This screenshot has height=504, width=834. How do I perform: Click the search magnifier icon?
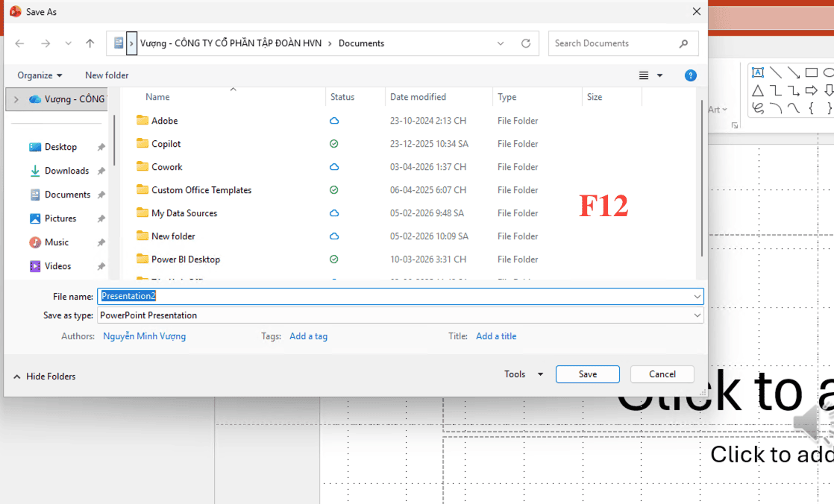(x=683, y=43)
